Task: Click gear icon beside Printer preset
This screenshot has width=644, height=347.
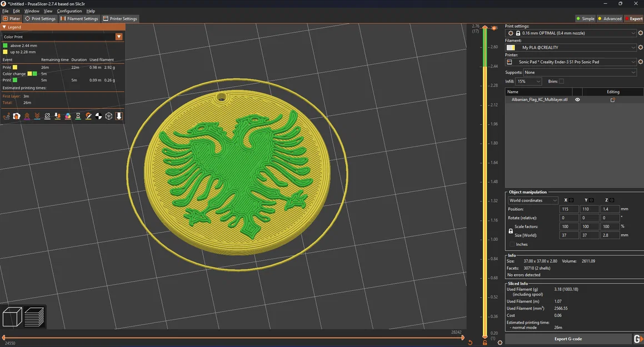Action: pyautogui.click(x=640, y=62)
